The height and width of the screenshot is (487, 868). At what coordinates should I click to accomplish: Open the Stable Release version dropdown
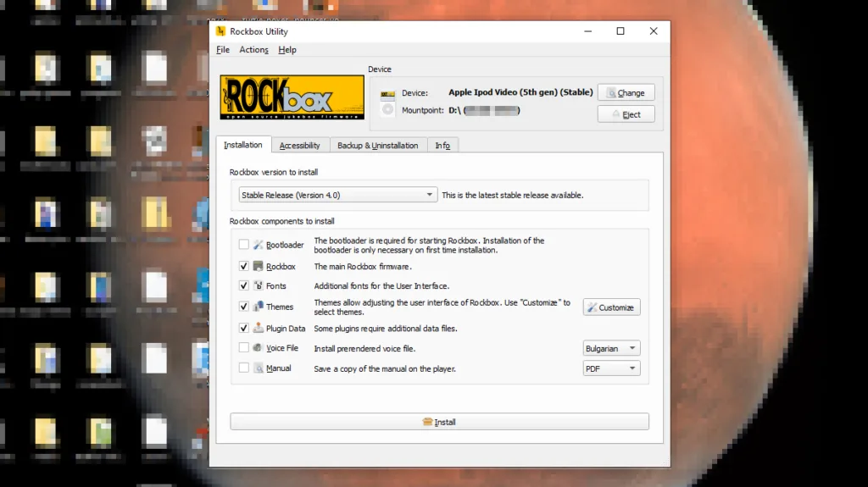click(x=337, y=195)
